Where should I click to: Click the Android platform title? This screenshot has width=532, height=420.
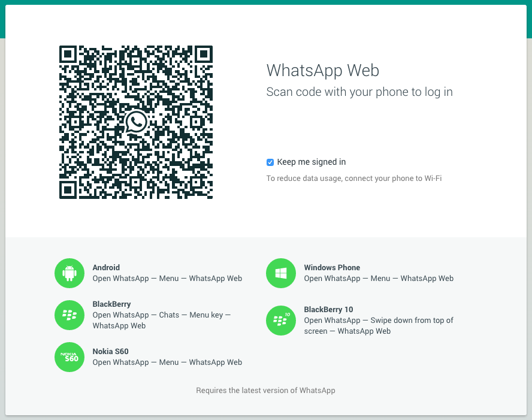click(106, 267)
